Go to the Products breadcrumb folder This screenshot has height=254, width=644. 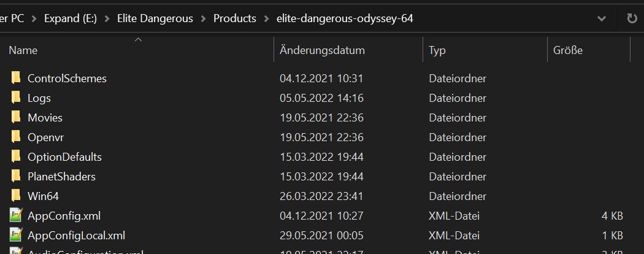click(235, 18)
